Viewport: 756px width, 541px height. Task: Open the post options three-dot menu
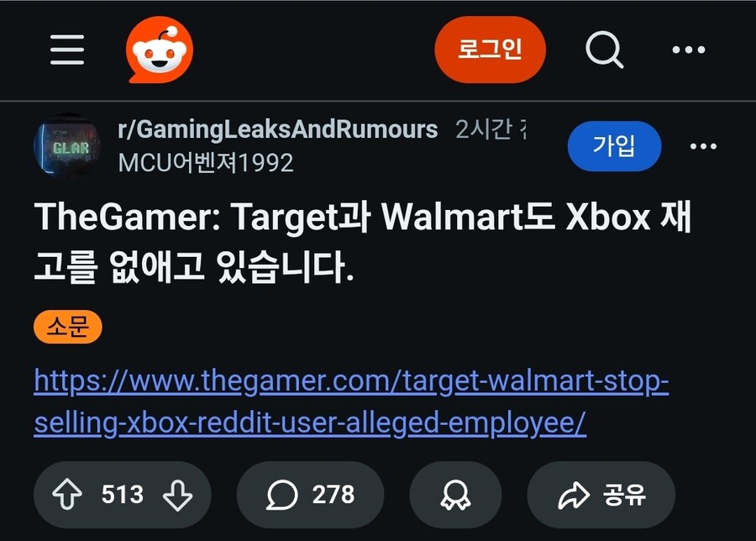pos(703,146)
